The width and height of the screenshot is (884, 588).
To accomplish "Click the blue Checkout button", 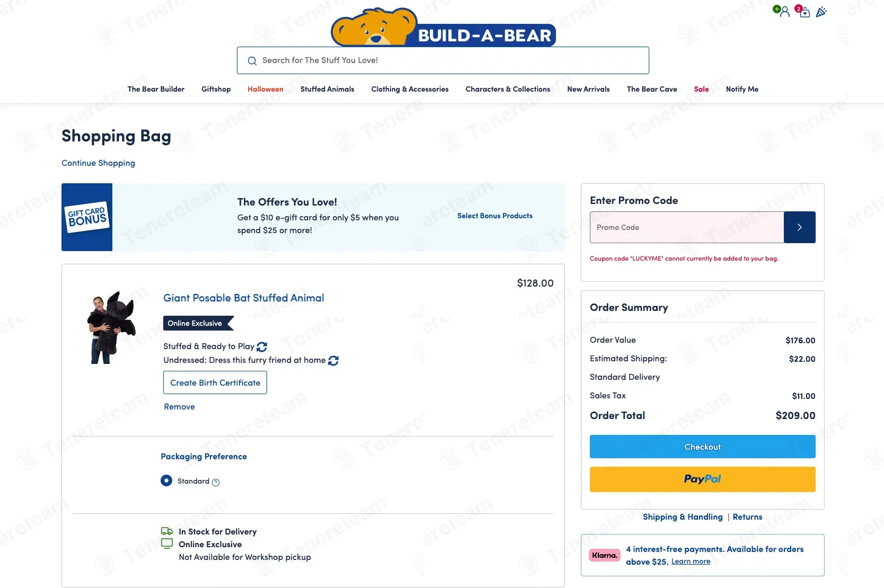I will 702,447.
